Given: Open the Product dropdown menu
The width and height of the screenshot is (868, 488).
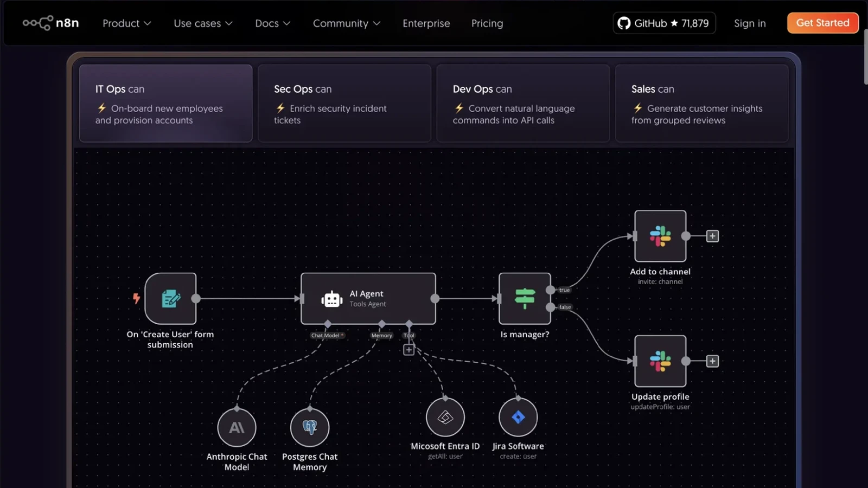Looking at the screenshot, I should click(126, 23).
